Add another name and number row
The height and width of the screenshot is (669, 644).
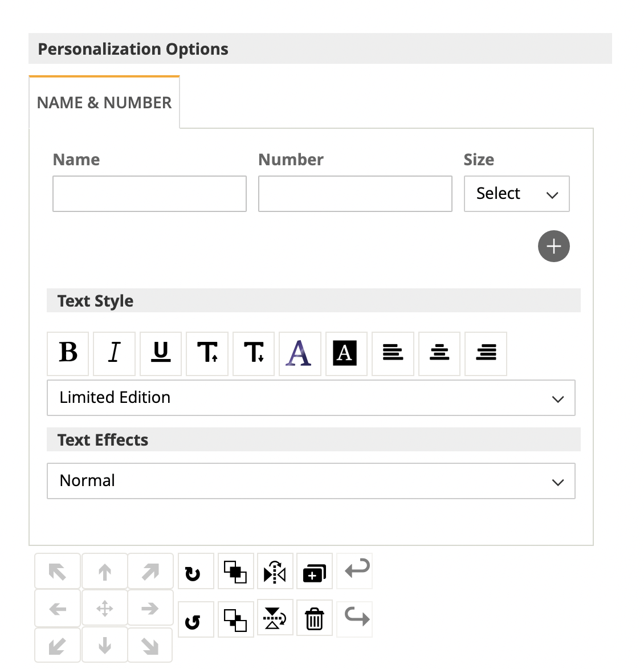click(553, 246)
